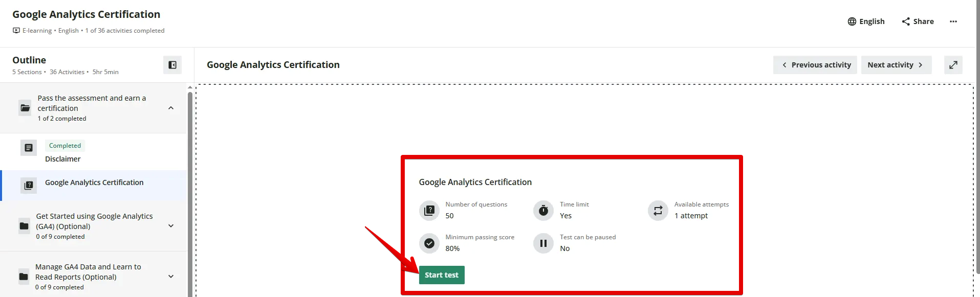Screen dimensions: 980x297
Task: Click the '1 of 36 activities completed' text
Action: (125, 31)
